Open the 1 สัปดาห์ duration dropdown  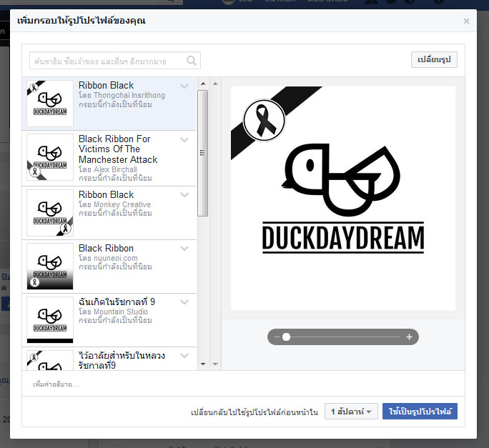pos(351,412)
